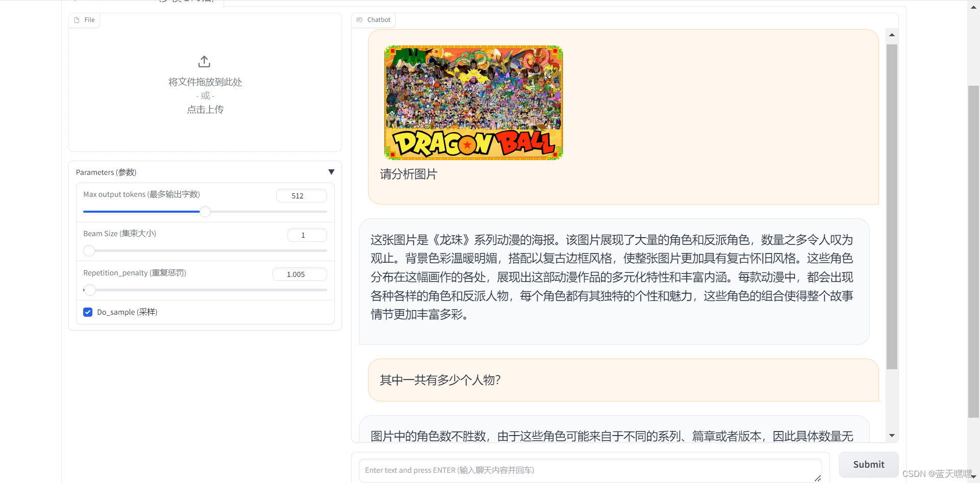Click the Parameters (参数) header label
The image size is (980, 483).
click(x=106, y=172)
